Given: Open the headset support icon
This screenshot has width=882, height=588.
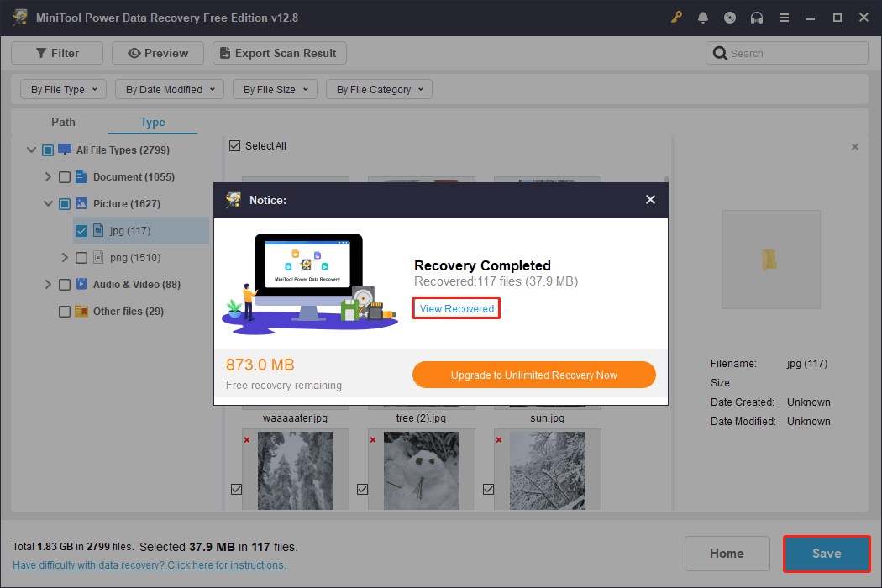Looking at the screenshot, I should [x=757, y=18].
